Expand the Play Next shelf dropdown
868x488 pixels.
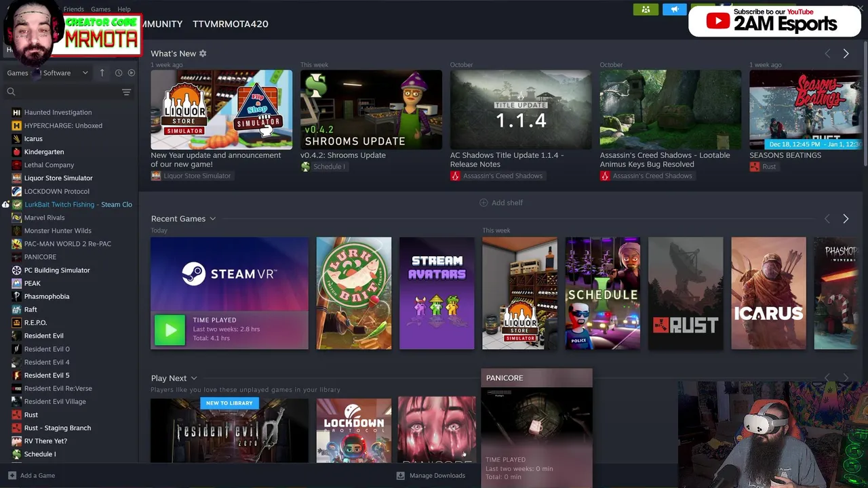click(193, 378)
